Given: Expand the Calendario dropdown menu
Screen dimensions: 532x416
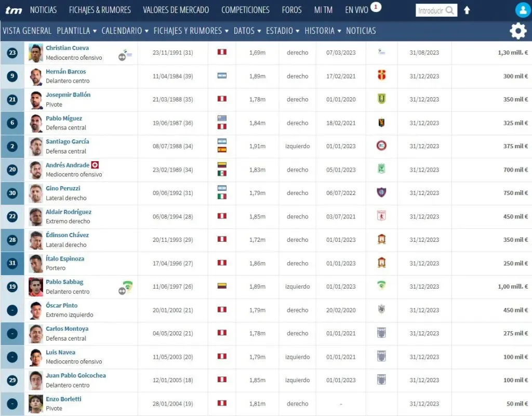Looking at the screenshot, I should click(x=125, y=31).
